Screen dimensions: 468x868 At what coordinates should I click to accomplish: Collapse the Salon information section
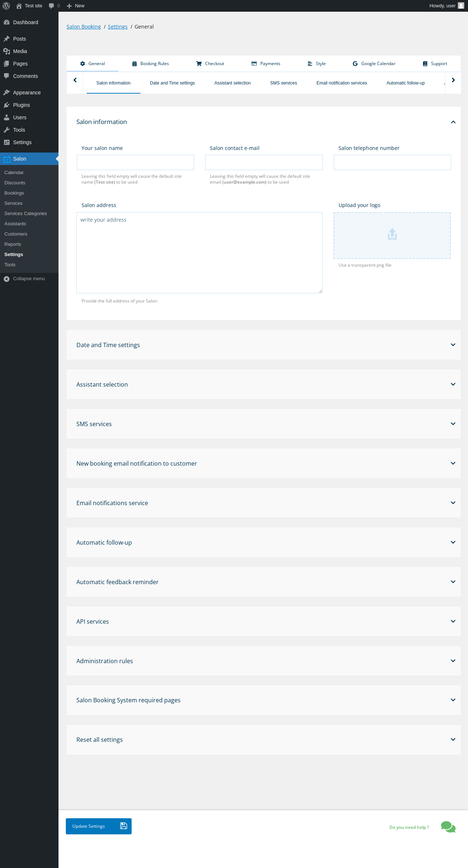453,122
